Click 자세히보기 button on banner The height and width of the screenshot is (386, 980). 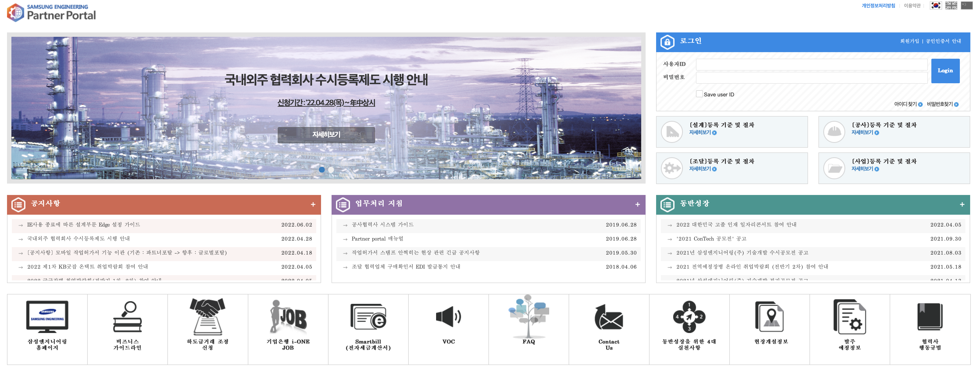(x=326, y=135)
